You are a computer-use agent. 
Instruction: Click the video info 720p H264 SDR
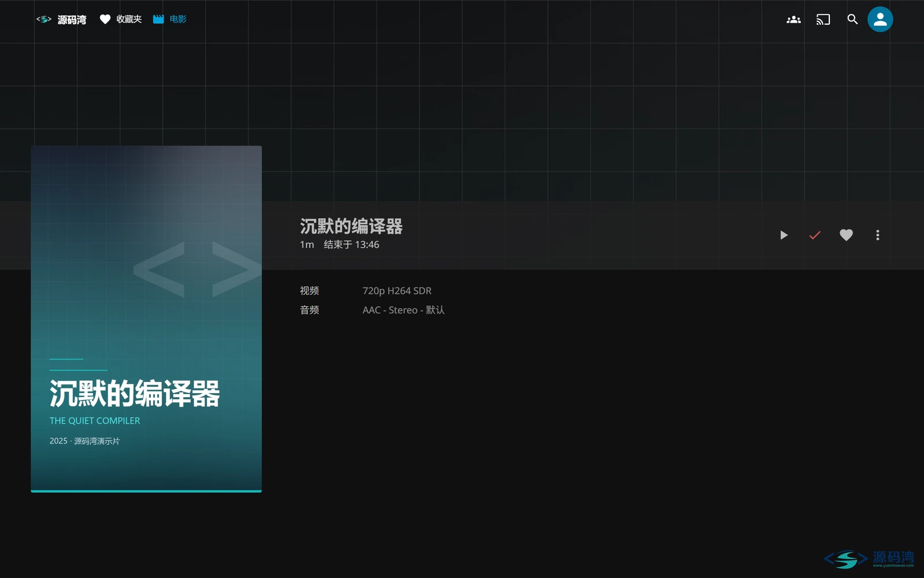[x=397, y=291]
